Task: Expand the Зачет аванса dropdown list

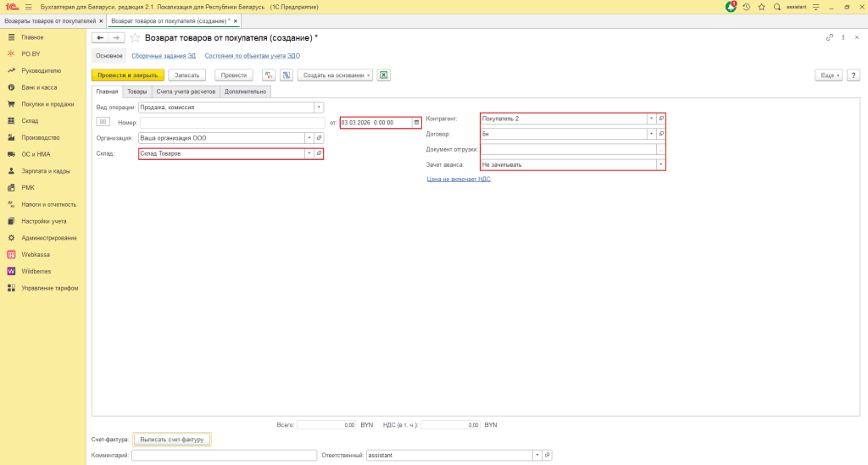Action: point(660,164)
